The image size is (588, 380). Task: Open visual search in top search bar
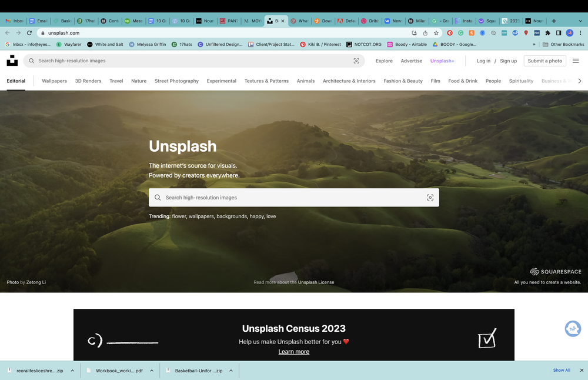pos(356,61)
